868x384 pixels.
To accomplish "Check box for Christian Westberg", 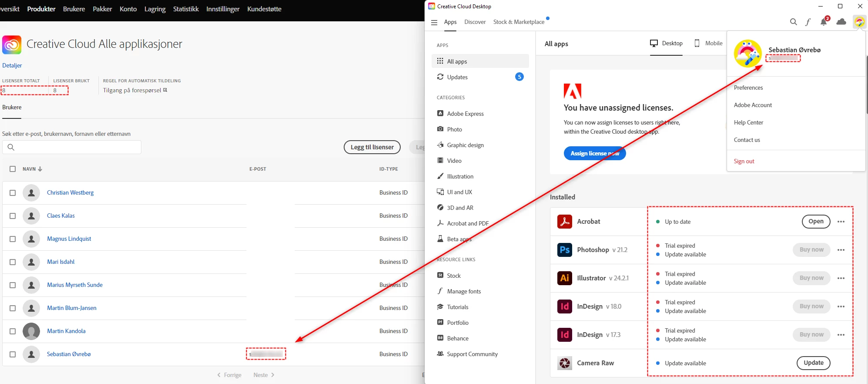I will pyautogui.click(x=13, y=193).
